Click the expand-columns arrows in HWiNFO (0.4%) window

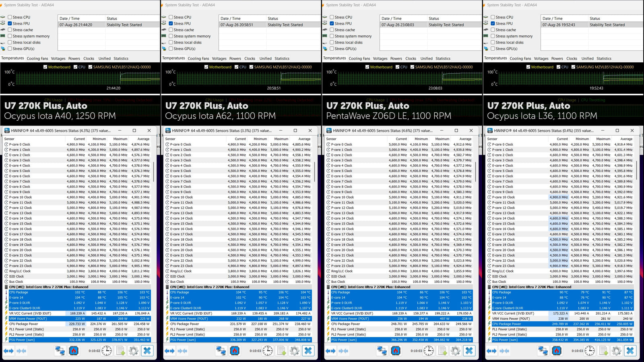tap(491, 351)
